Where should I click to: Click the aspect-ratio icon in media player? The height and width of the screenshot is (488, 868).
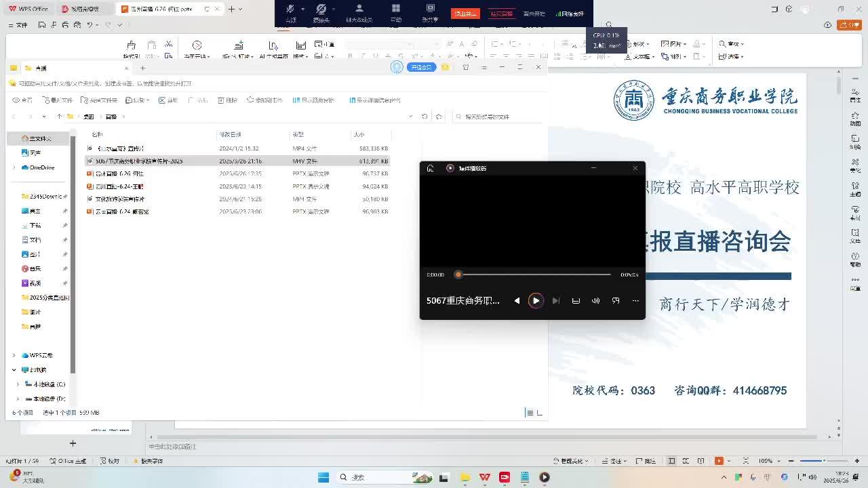pos(576,300)
